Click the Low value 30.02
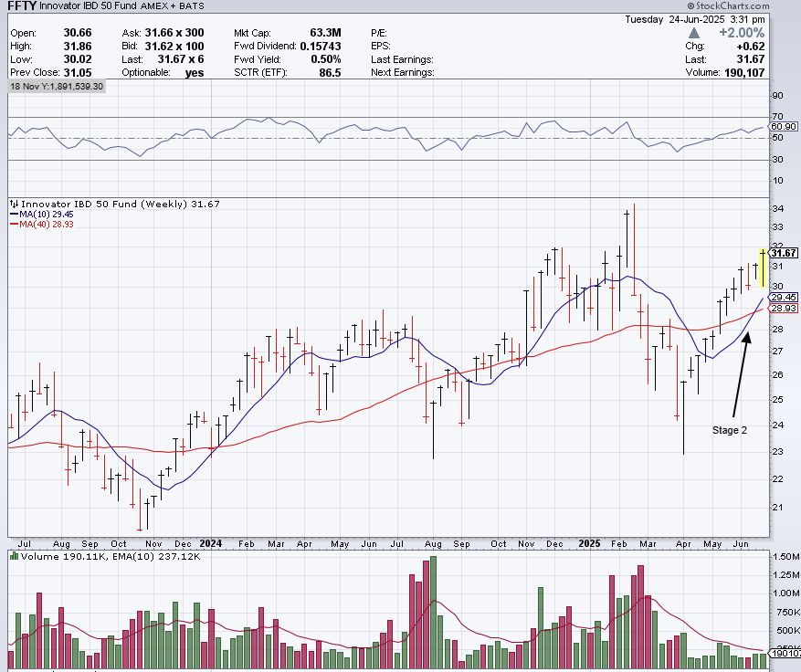This screenshot has width=801, height=672. [x=78, y=59]
